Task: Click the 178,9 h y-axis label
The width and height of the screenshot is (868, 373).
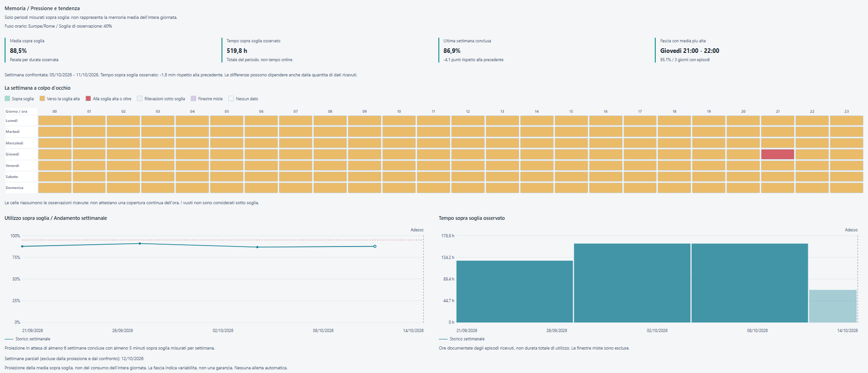Action: (448, 236)
